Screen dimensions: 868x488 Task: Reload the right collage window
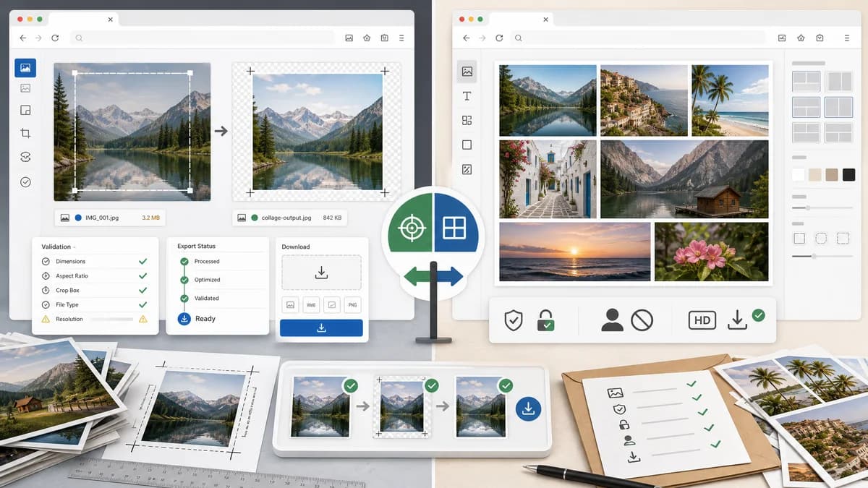pos(499,38)
